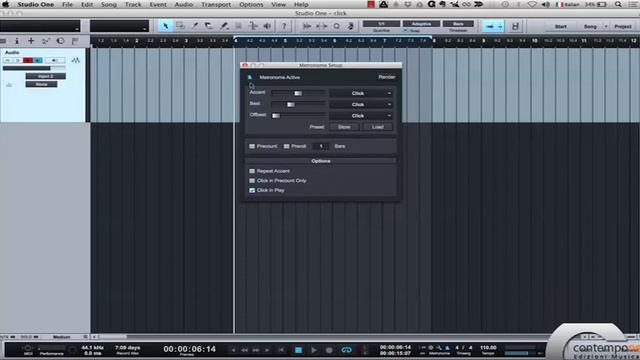Open the Accent sound Click dropdown

pyautogui.click(x=361, y=93)
